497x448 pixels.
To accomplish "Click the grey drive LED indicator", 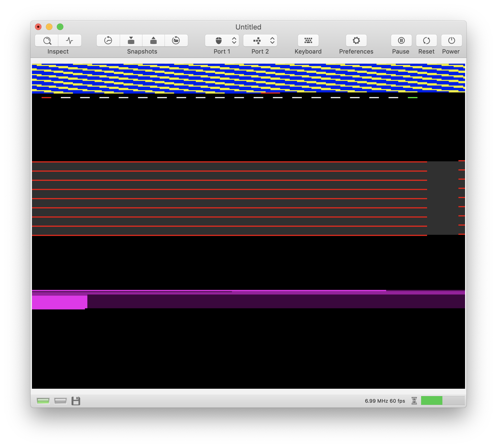I will tap(60, 401).
